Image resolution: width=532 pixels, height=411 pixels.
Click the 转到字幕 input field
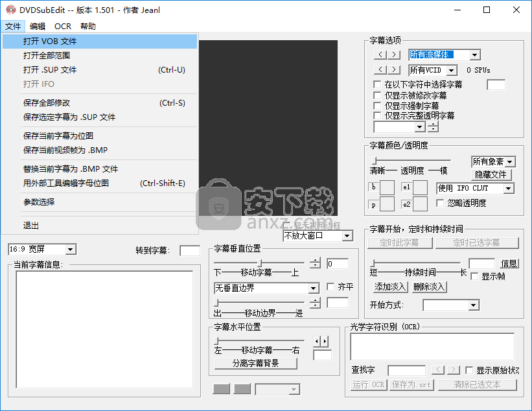(190, 251)
